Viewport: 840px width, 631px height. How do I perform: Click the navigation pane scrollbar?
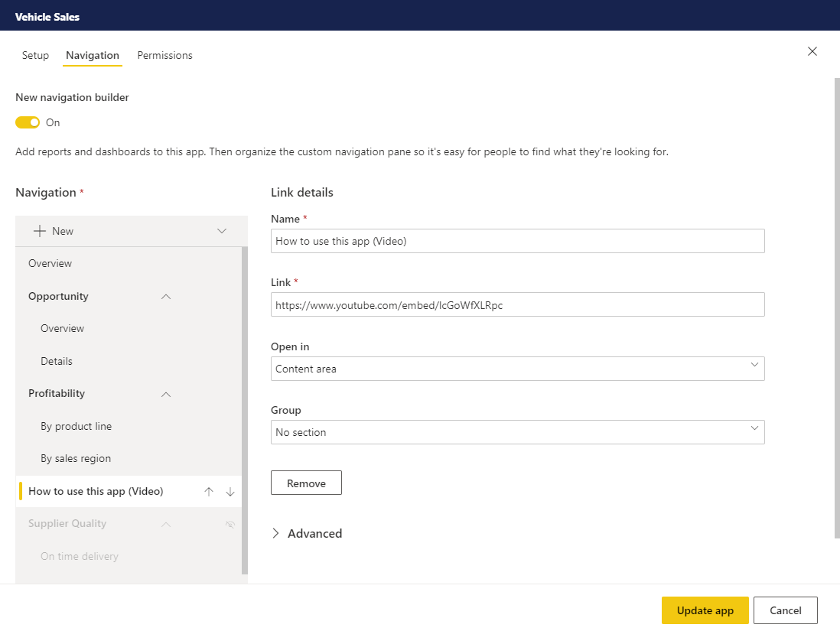coord(245,382)
